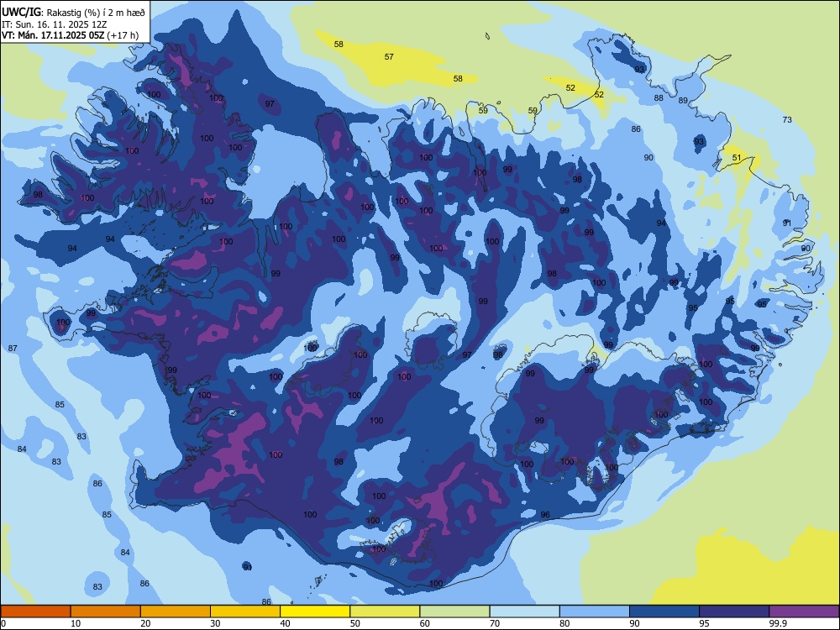Click the 'UWC/IG: Rakastig (%) í 2 m hæð' title

click(x=73, y=12)
